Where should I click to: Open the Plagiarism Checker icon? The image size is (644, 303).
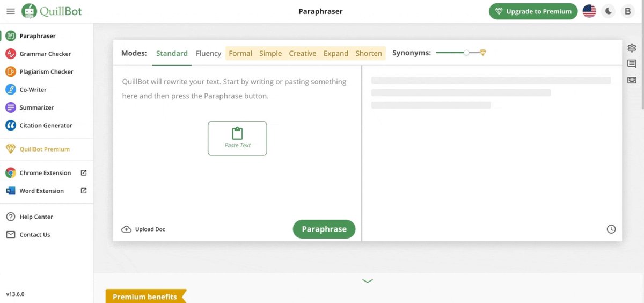coord(10,71)
